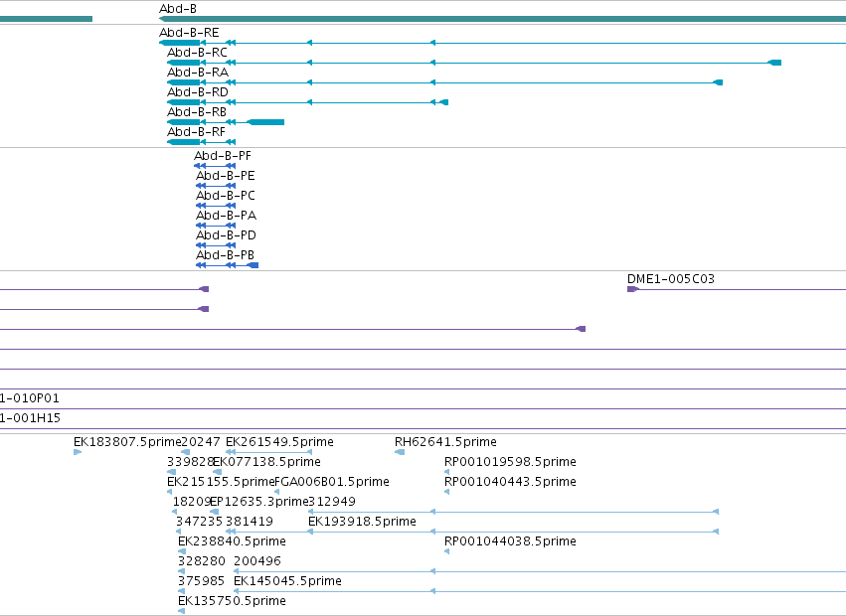Screen dimensions: 846x616
Task: Open the Abd-B-RD transcript label
Action: (198, 92)
